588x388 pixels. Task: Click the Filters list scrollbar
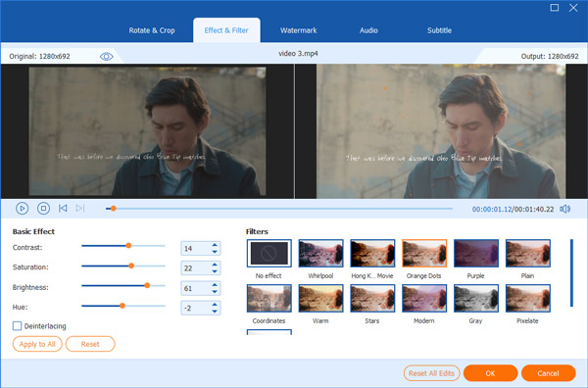[571, 273]
